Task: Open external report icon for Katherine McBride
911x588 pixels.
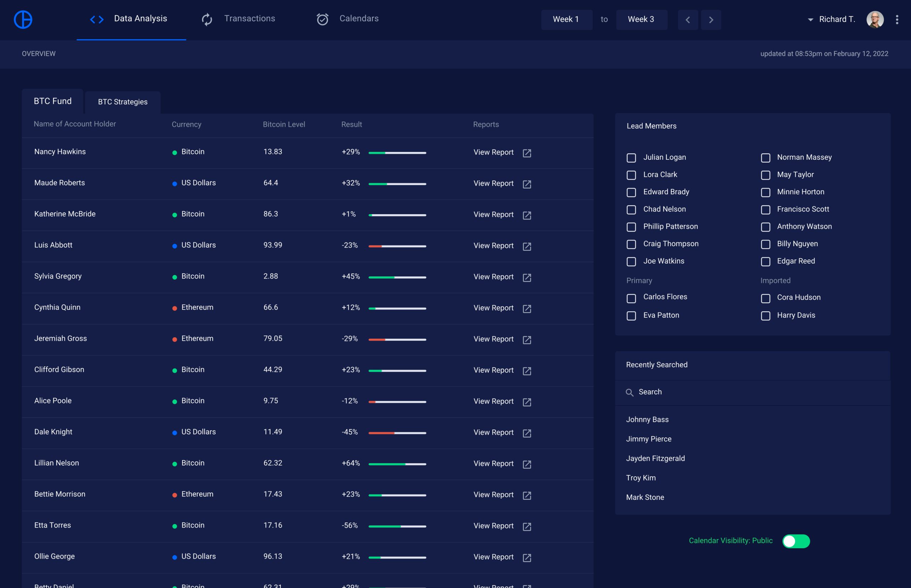Action: (527, 215)
